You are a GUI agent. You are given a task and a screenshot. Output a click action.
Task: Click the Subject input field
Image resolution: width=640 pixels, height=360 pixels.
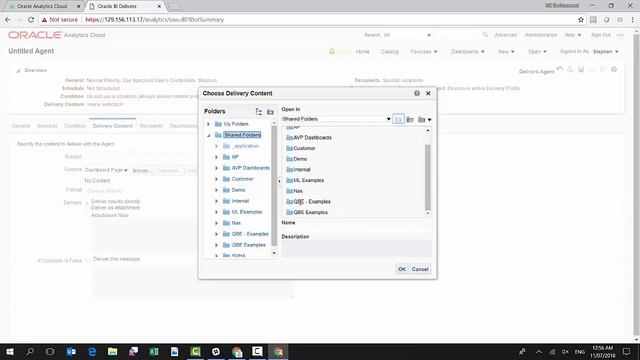click(x=142, y=157)
